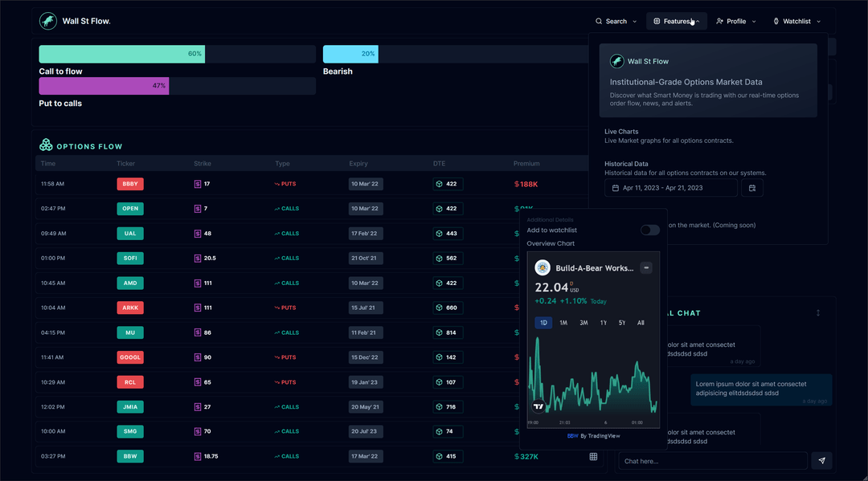
Task: Click the strike icon in the MU row
Action: point(198,332)
